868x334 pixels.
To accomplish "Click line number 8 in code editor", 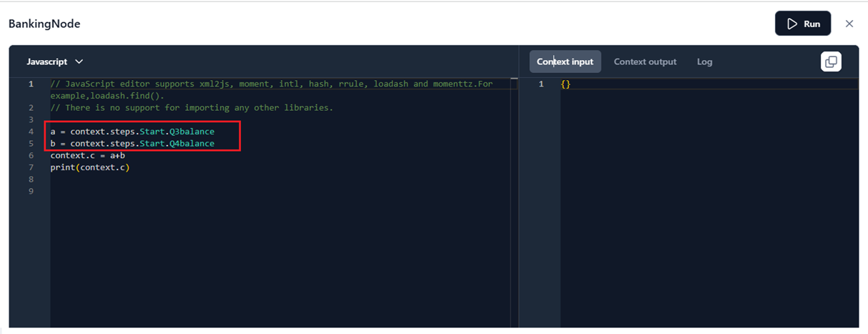I will (31, 180).
